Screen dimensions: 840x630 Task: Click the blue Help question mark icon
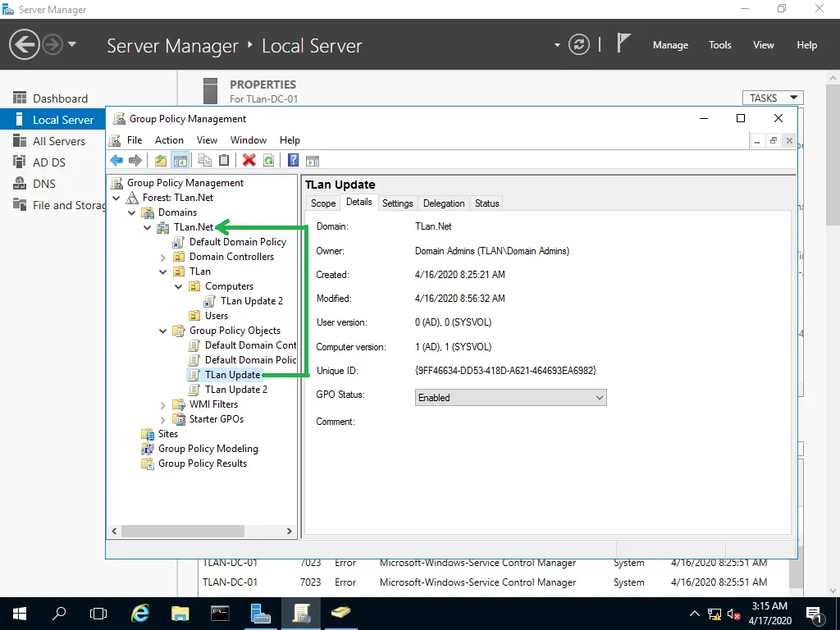tap(293, 160)
